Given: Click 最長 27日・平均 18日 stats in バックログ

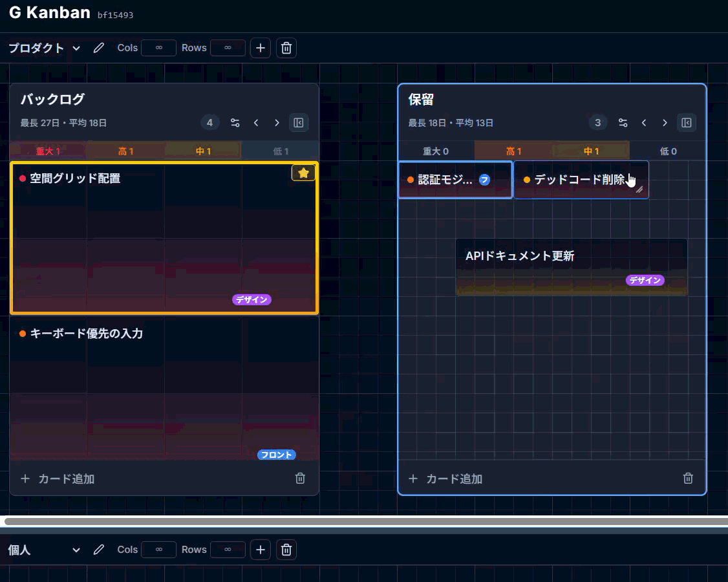Looking at the screenshot, I should pyautogui.click(x=63, y=123).
